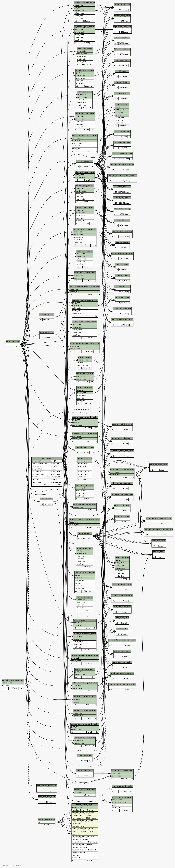Click the collection_sort column row
This screenshot has width=175, height=868.
click(x=85, y=363)
